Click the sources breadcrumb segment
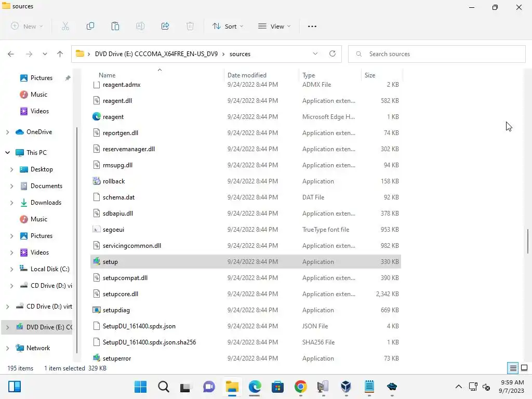The width and height of the screenshot is (532, 399). click(240, 54)
